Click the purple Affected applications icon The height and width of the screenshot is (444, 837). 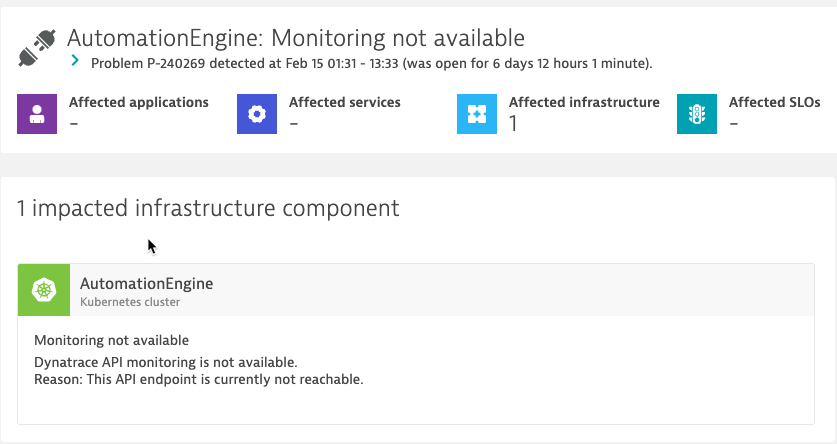point(37,114)
